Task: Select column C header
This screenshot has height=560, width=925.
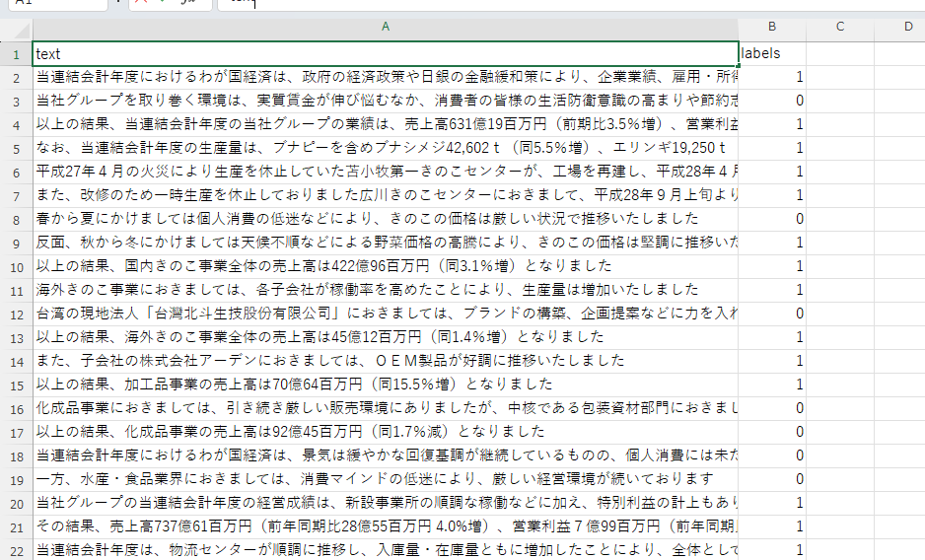Action: pos(840,27)
